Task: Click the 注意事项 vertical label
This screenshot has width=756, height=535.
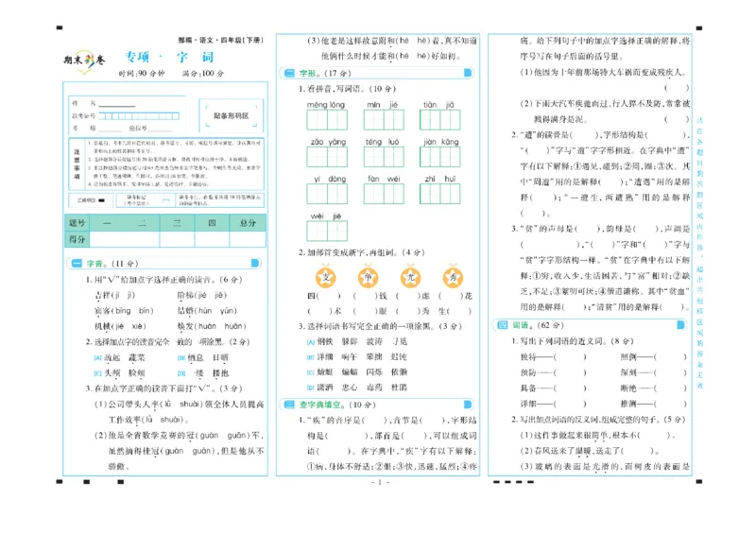Action: (77, 164)
